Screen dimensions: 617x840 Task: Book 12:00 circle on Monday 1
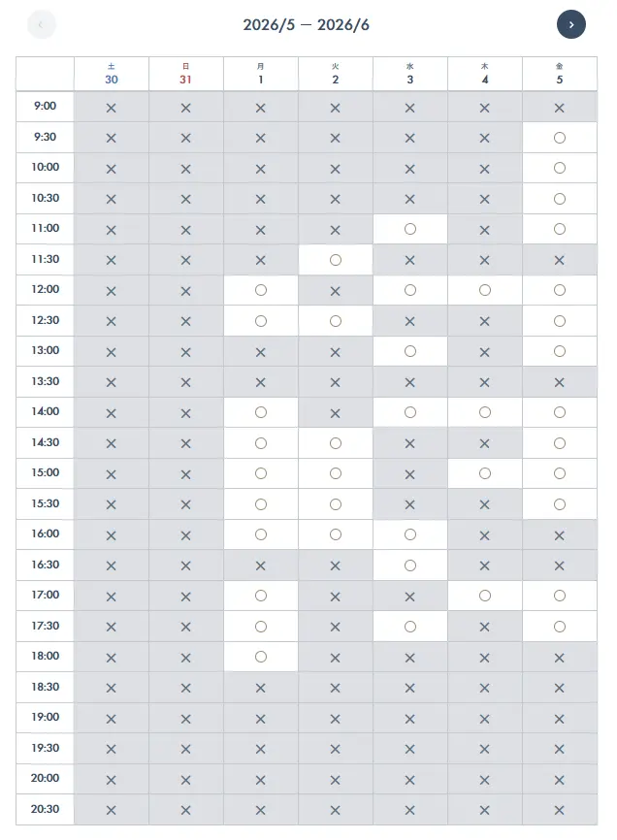coord(261,290)
